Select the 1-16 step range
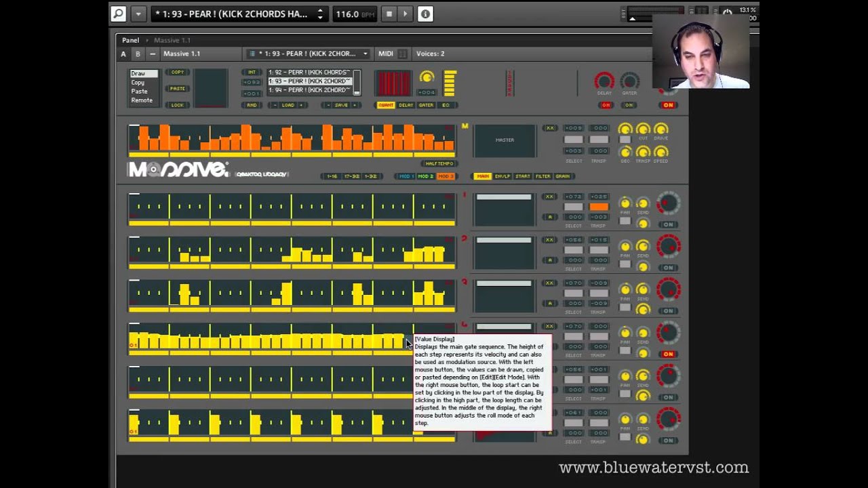The height and width of the screenshot is (488, 868). pos(332,176)
